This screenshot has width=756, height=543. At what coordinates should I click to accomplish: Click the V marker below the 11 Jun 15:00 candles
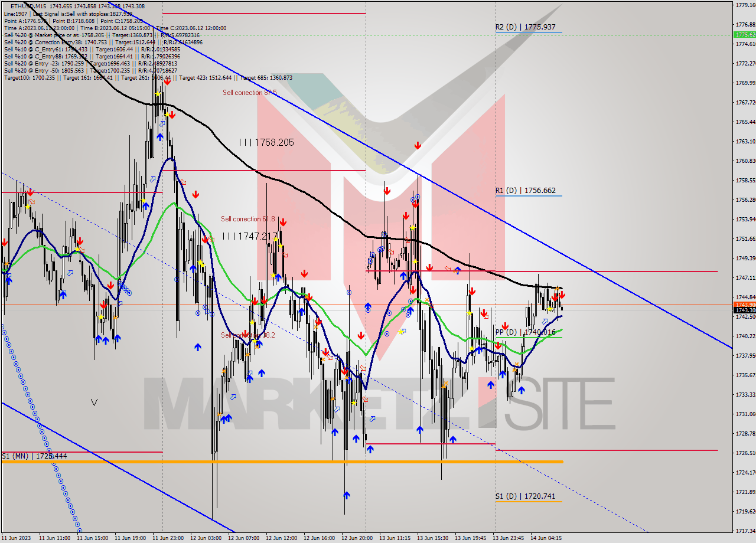[94, 403]
